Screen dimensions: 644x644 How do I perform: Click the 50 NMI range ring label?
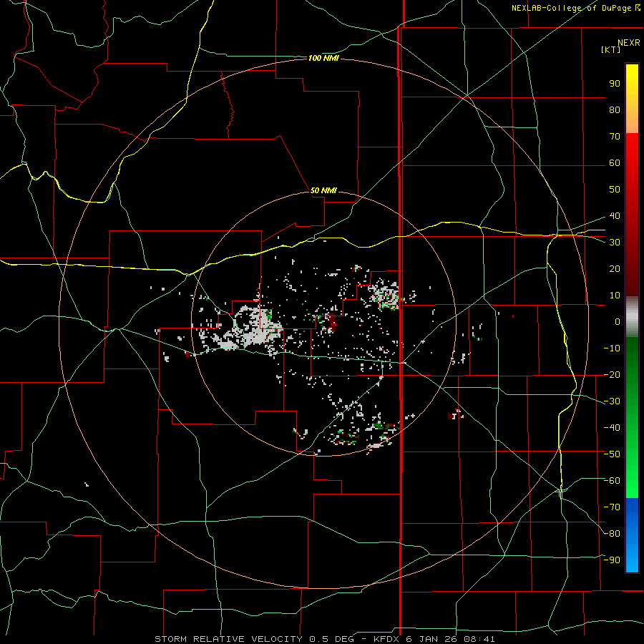pyautogui.click(x=323, y=190)
